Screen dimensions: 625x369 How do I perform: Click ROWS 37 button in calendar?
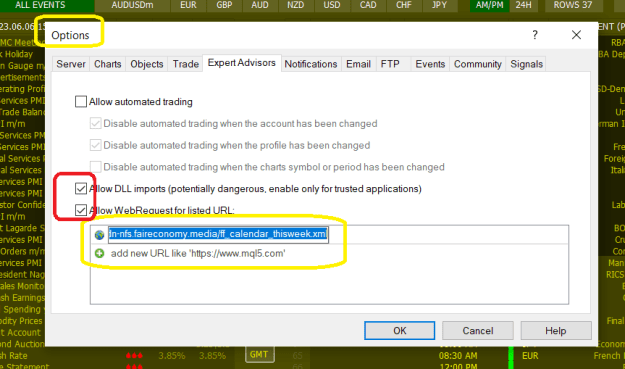tap(573, 5)
